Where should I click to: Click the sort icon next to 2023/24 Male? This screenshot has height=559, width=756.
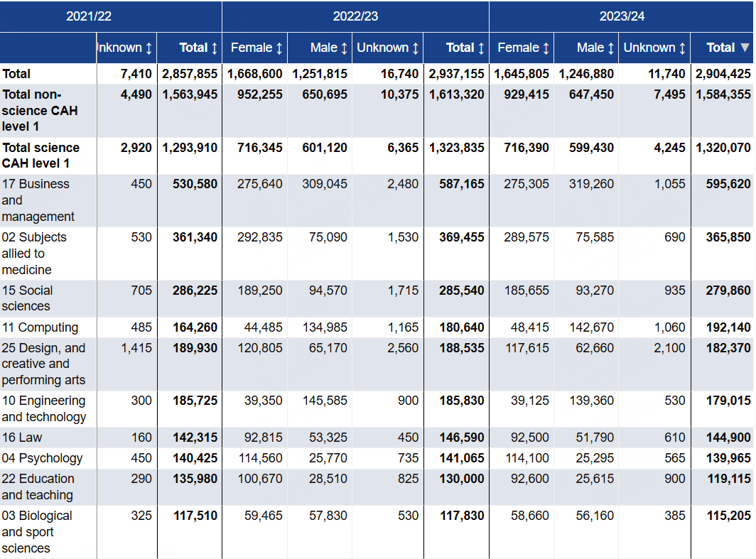[611, 48]
